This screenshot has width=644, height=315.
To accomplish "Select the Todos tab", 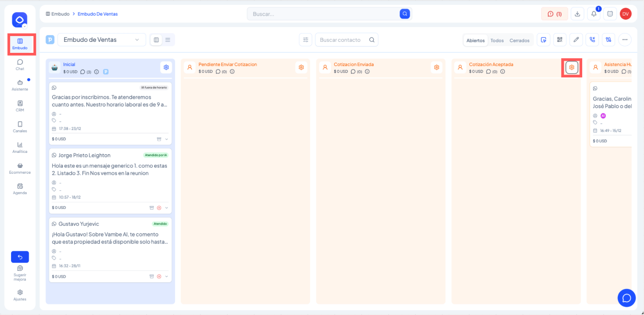I will pos(497,41).
